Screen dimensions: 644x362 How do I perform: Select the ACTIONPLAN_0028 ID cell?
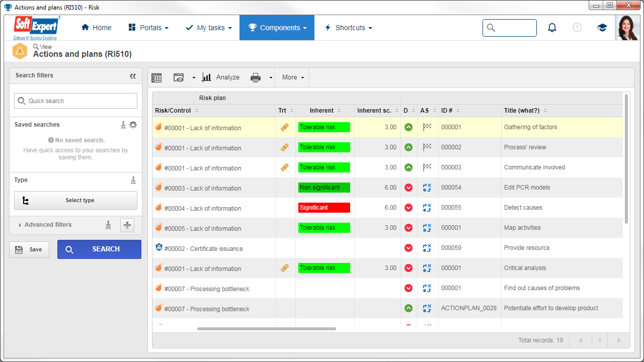[x=470, y=308]
